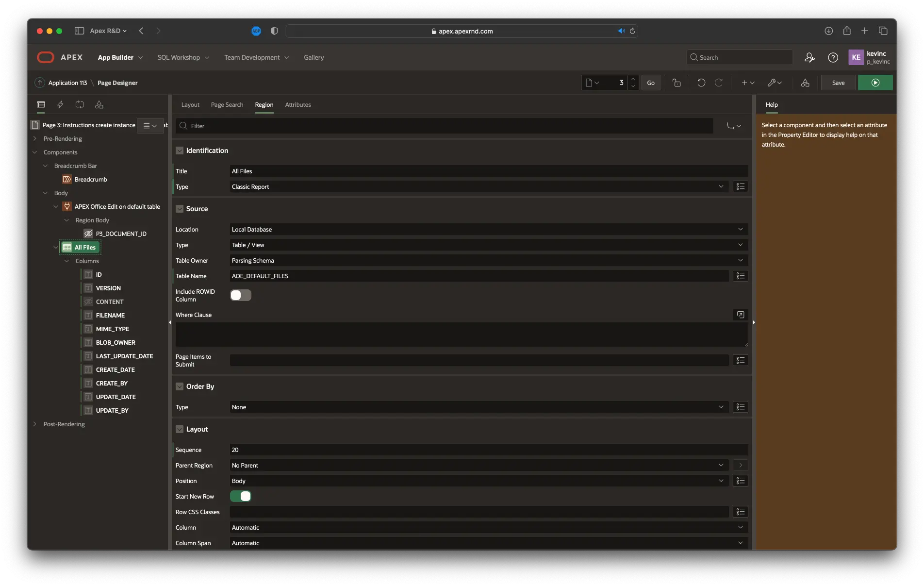This screenshot has width=924, height=586.
Task: Toggle the Start New Row switch
Action: 241,496
